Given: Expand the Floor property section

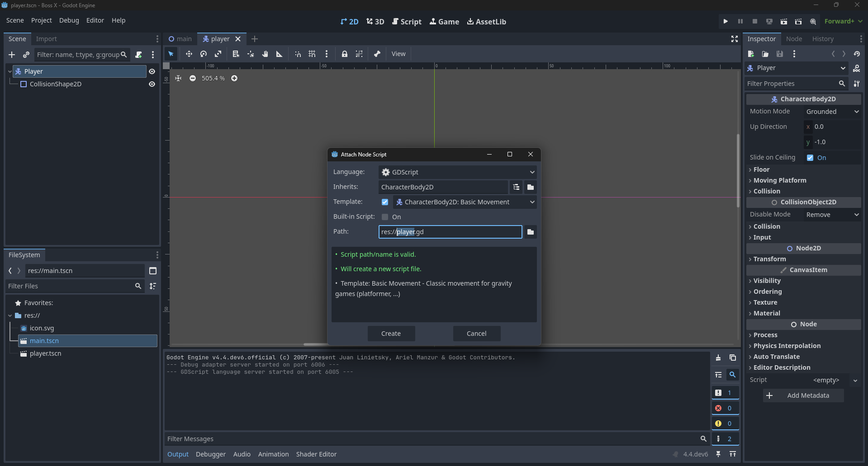Looking at the screenshot, I should [x=804, y=169].
